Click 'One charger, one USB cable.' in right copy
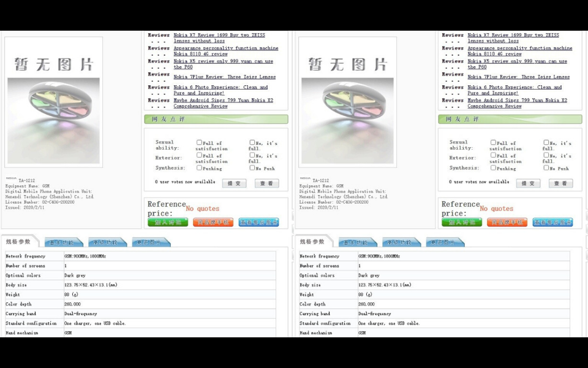Image resolution: width=588 pixels, height=368 pixels. pos(389,323)
